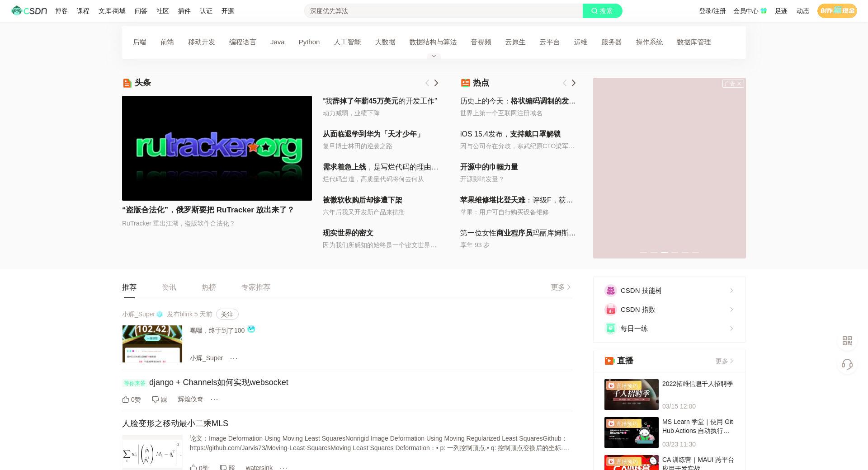Image resolution: width=868 pixels, height=470 pixels.
Task: Open the 博客 top menu item
Action: coord(61,11)
